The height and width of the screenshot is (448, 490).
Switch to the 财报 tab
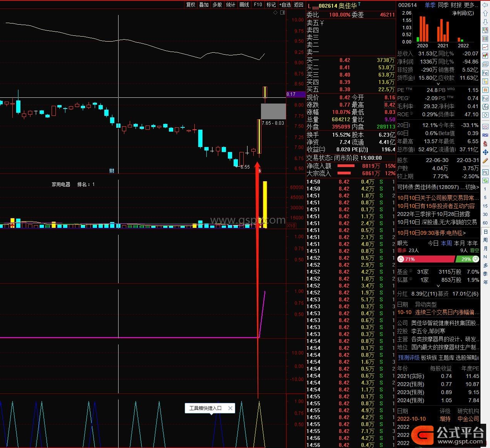(456, 5)
